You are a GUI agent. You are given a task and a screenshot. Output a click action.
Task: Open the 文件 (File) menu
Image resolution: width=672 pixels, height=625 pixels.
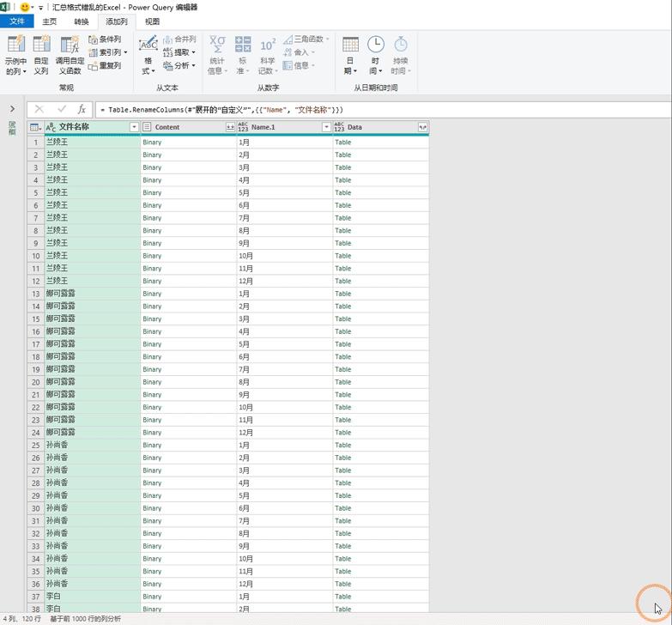tap(17, 21)
